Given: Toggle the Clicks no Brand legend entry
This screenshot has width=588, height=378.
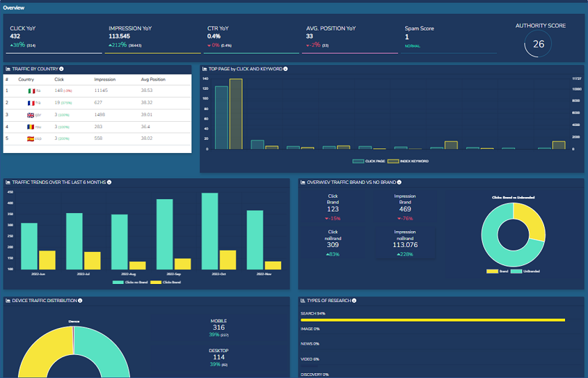Looking at the screenshot, I should click(x=130, y=283).
